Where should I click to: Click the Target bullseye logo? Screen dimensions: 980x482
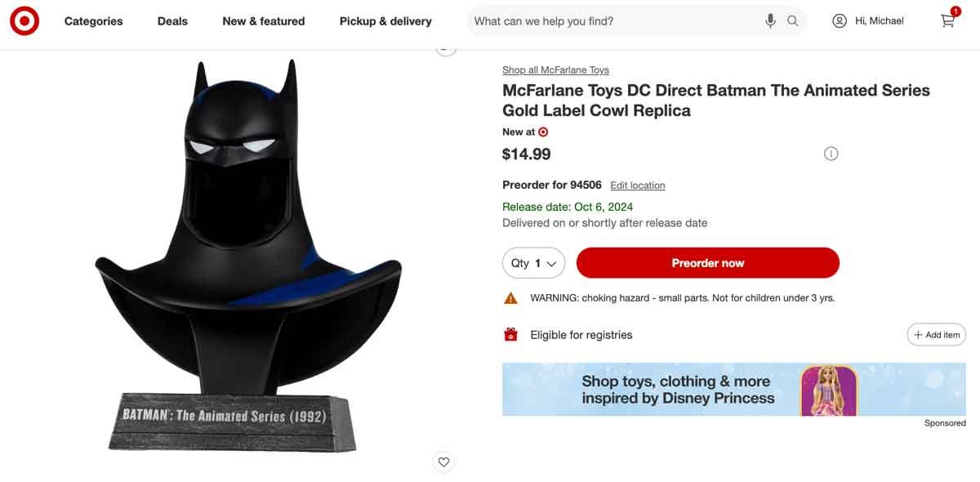coord(24,21)
